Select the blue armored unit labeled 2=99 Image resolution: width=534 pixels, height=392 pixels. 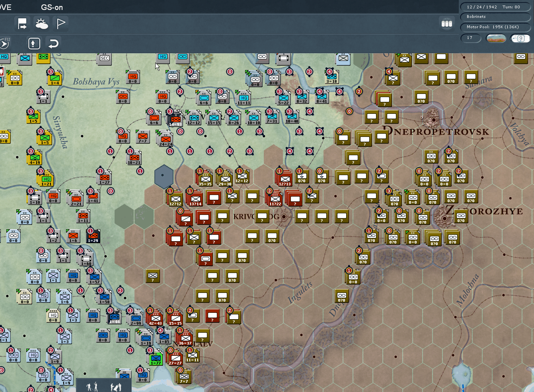pyautogui.click(x=136, y=318)
